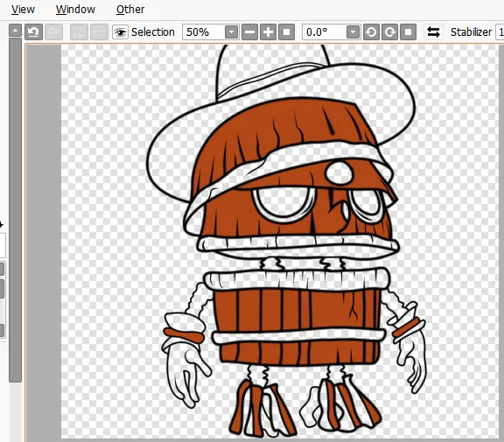Rotate the canvas counterclockwise
Screen dimensions: 504x442
371,32
